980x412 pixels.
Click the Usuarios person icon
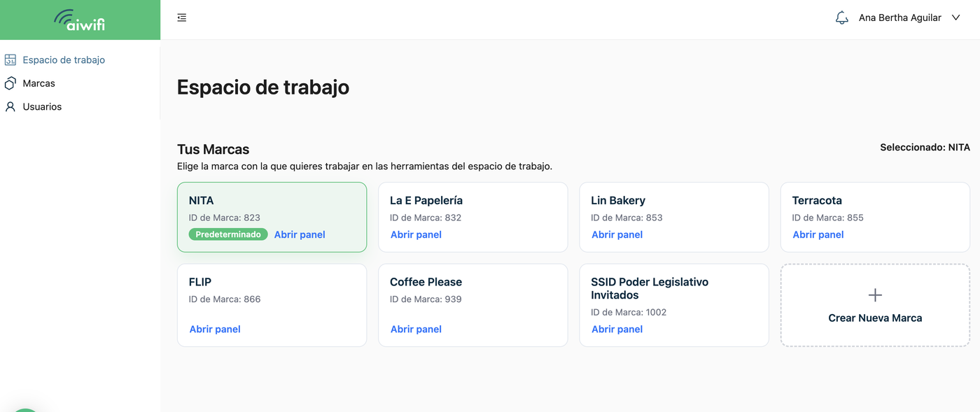pyautogui.click(x=10, y=107)
